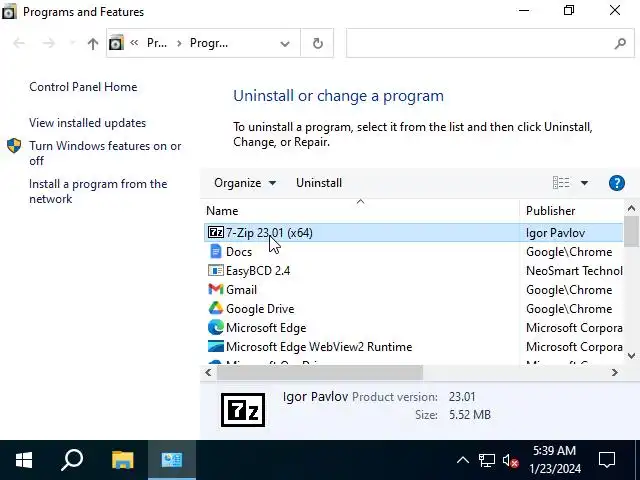This screenshot has width=640, height=480.
Task: Go up one folder level arrow
Action: (x=93, y=43)
